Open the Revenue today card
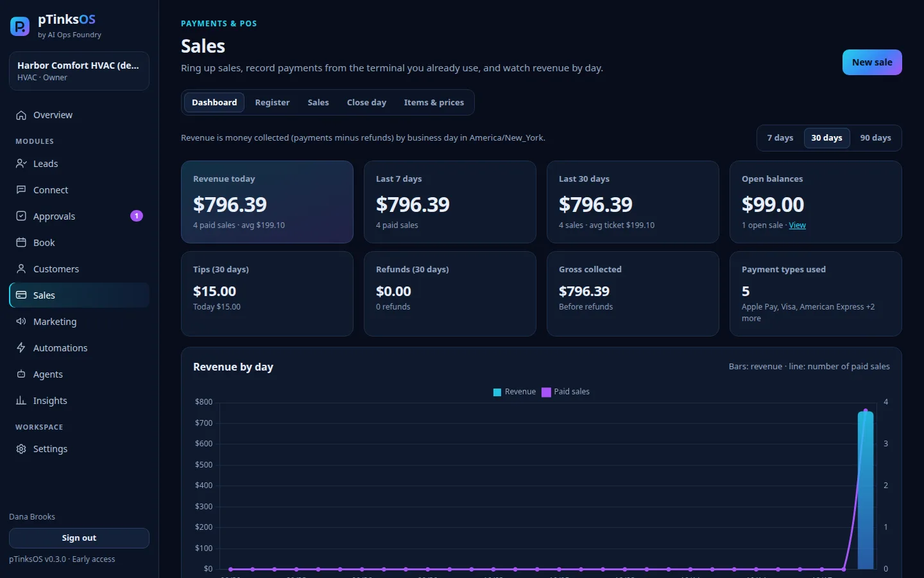This screenshot has width=924, height=578. pyautogui.click(x=267, y=202)
